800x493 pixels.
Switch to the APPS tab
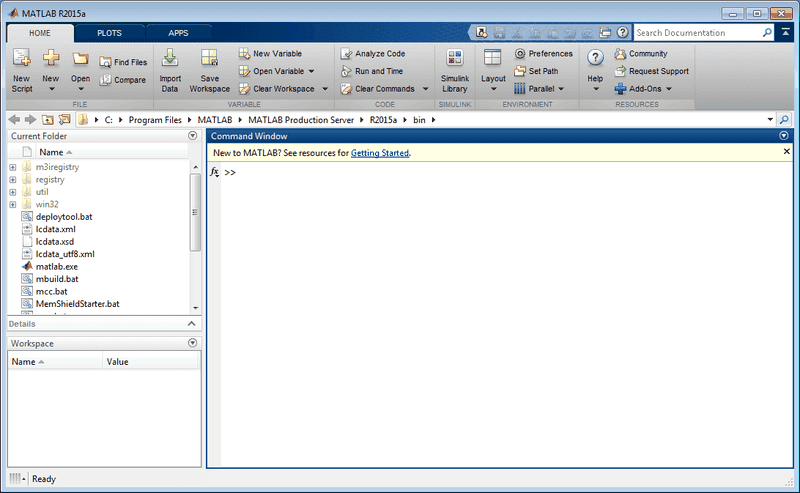click(178, 33)
